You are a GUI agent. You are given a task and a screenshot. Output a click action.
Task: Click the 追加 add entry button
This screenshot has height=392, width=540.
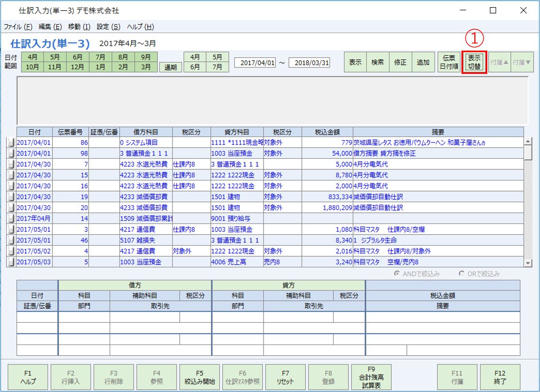click(x=422, y=62)
